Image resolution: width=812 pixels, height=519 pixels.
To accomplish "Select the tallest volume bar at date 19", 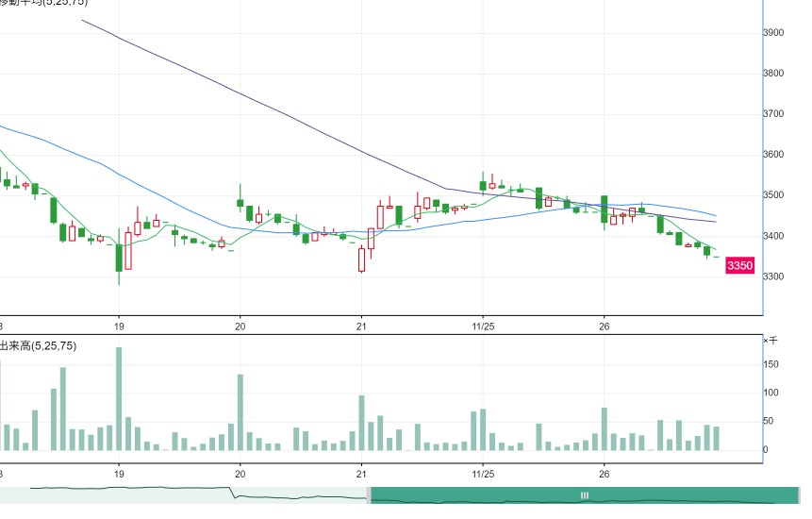I will coord(119,399).
